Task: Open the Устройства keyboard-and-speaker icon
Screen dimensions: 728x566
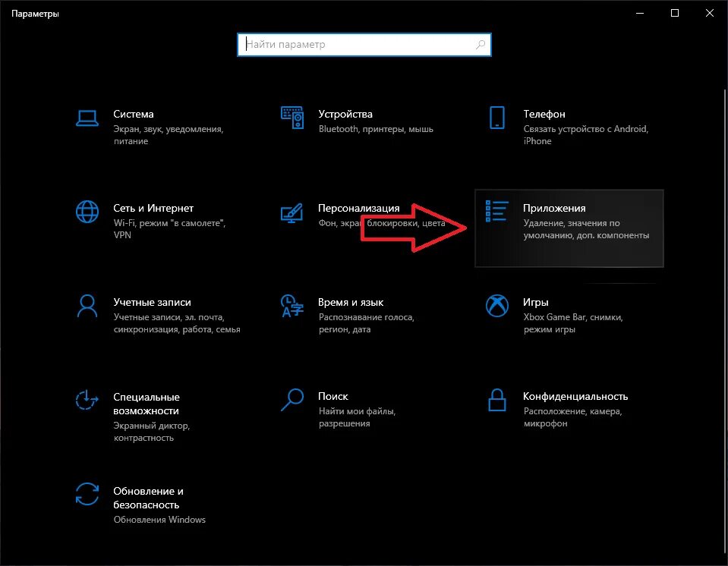Action: click(x=292, y=118)
